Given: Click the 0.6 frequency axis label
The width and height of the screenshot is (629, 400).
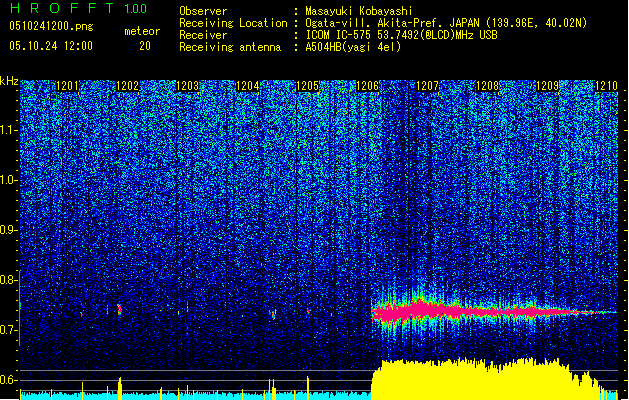Looking at the screenshot, I should tap(8, 380).
